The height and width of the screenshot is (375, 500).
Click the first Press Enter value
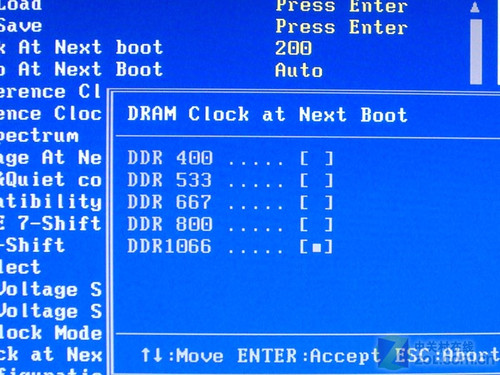tap(341, 7)
